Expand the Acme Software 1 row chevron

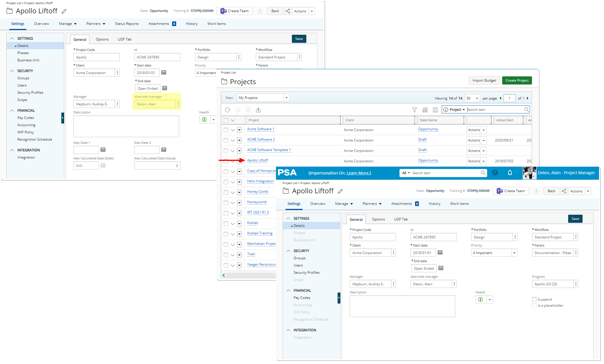coord(233,130)
